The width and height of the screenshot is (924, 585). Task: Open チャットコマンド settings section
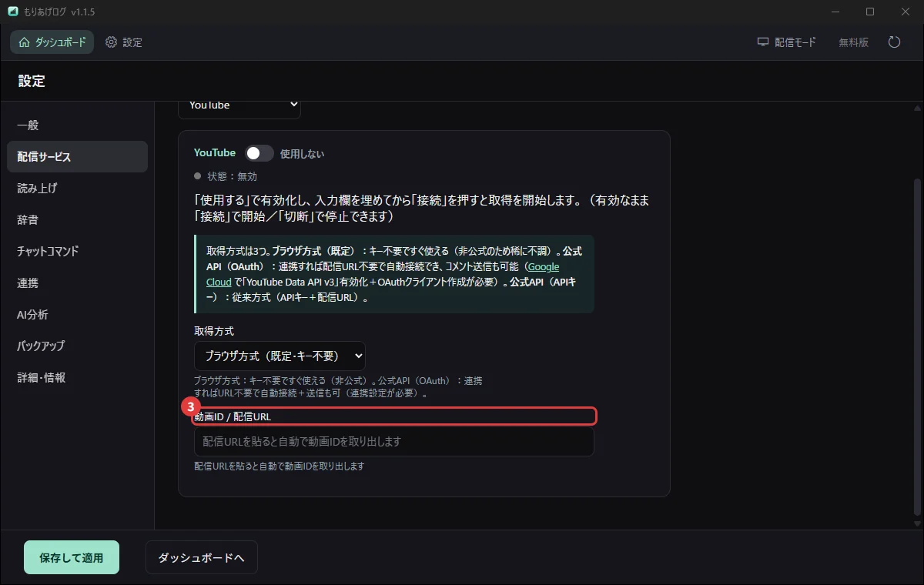coord(77,251)
